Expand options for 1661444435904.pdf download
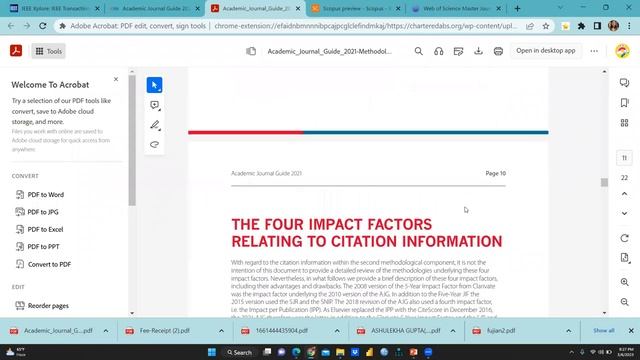This screenshot has width=640, height=360. pos(337,331)
